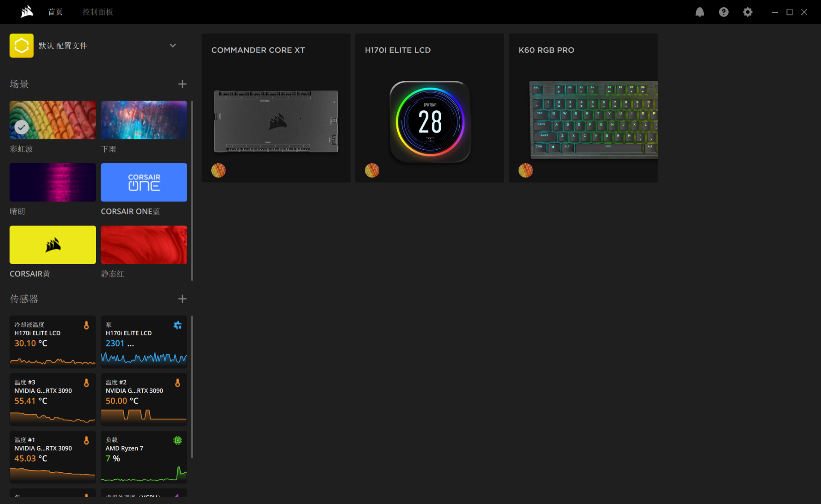The height and width of the screenshot is (504, 821).
Task: Add a new sensor with plus icon
Action: [x=182, y=298]
